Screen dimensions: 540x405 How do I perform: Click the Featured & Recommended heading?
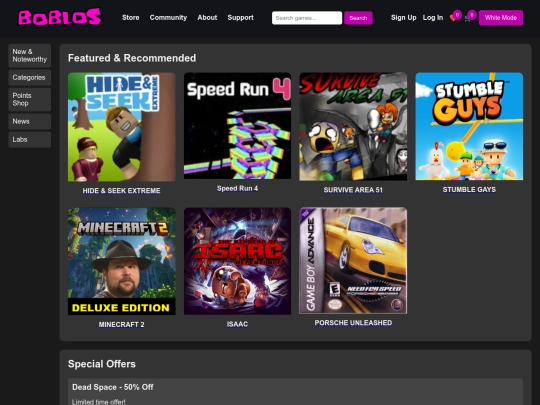pos(132,58)
